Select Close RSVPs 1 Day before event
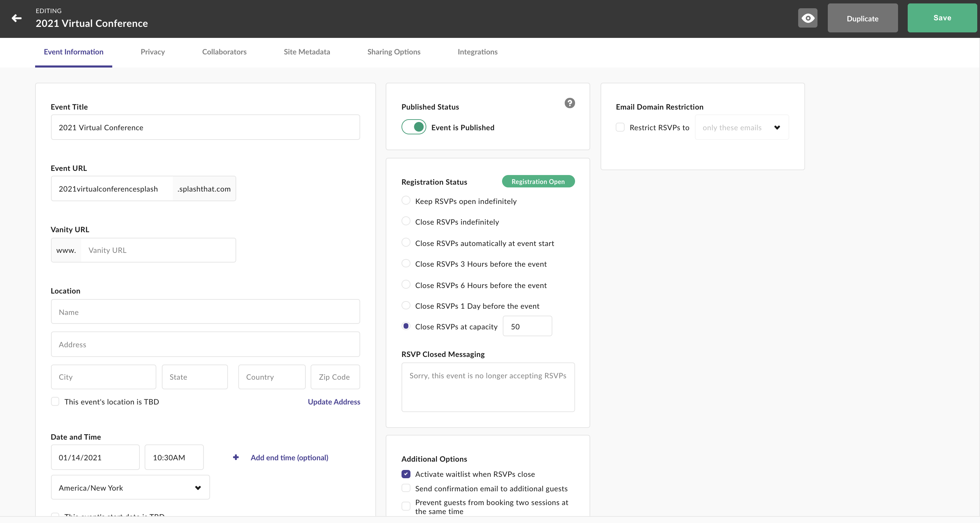 406,305
